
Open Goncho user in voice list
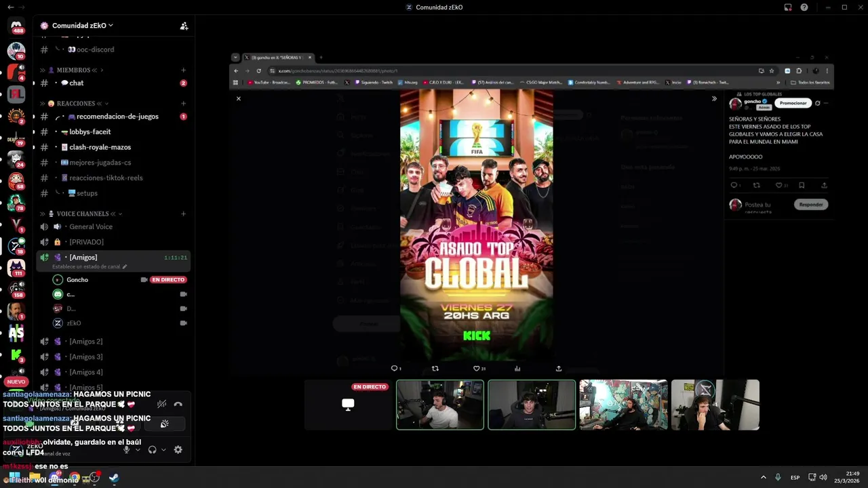pos(77,279)
